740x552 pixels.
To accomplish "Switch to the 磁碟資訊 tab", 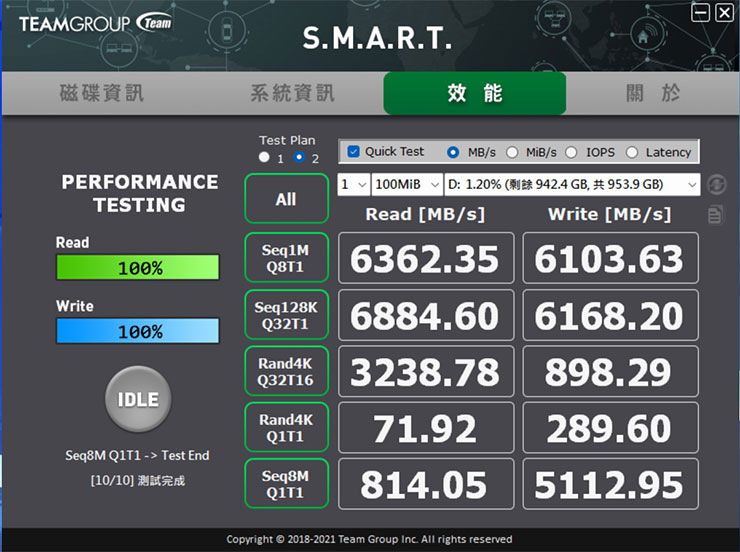I will pos(101,93).
